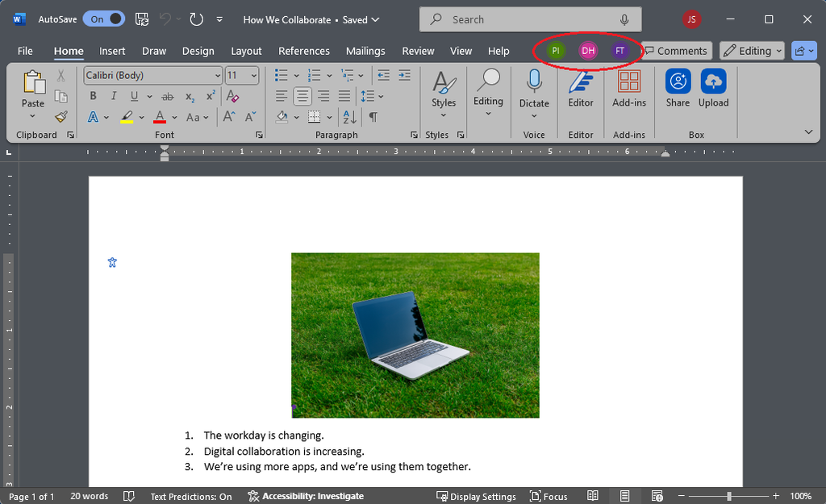Viewport: 826px width, 504px height.
Task: Toggle Italic formatting
Action: point(114,96)
